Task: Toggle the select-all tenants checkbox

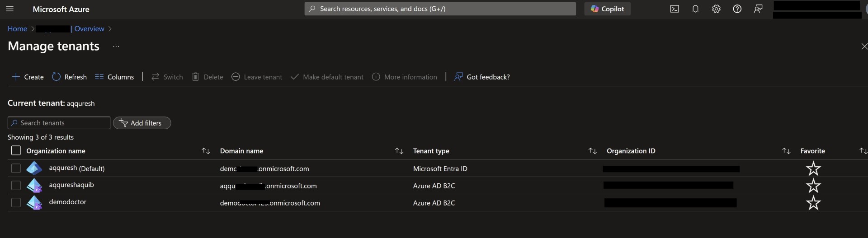Action: (16, 151)
